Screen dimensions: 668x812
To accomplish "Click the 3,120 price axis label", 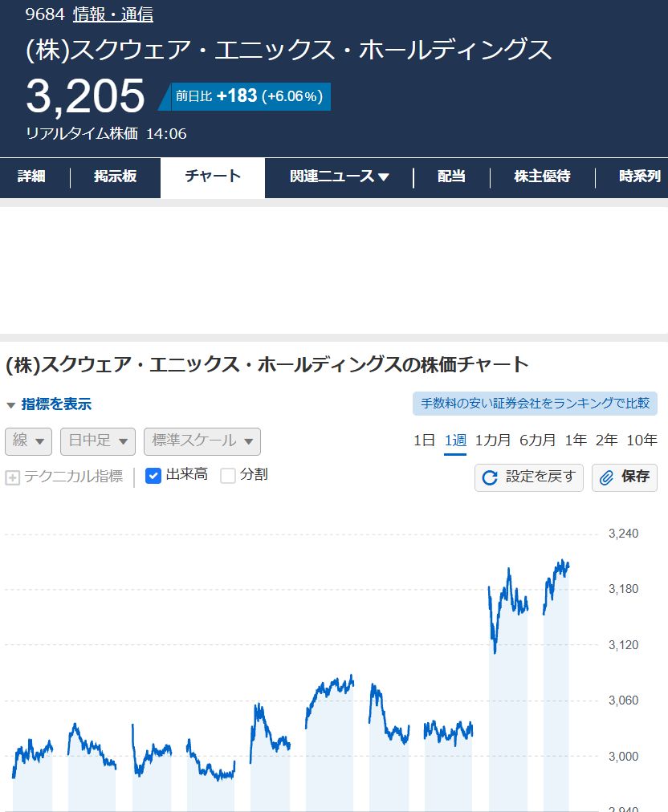I will tap(623, 645).
